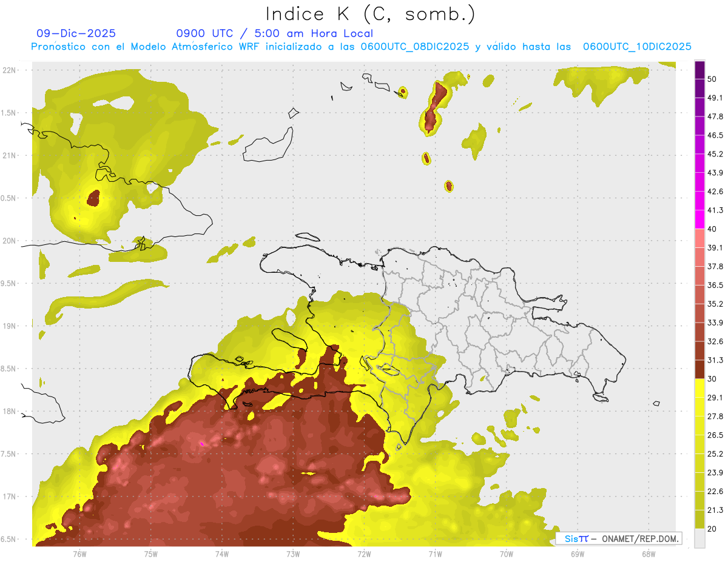The height and width of the screenshot is (562, 728).
Task: Click the color scale value '36.5'
Action: tap(716, 286)
